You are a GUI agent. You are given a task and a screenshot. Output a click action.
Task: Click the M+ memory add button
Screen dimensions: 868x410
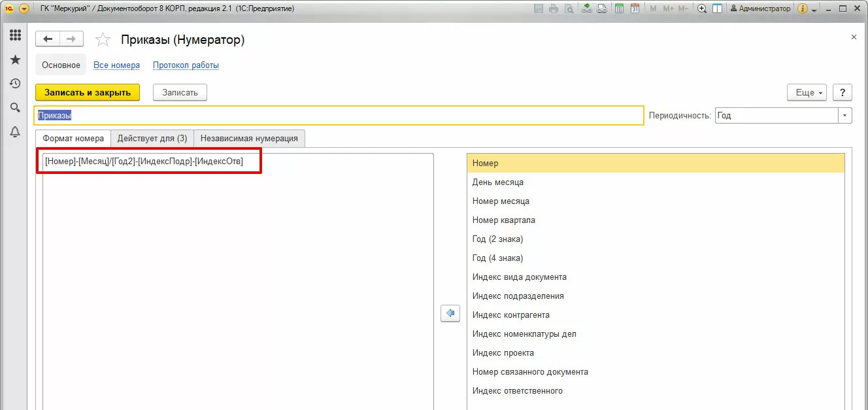(x=668, y=9)
